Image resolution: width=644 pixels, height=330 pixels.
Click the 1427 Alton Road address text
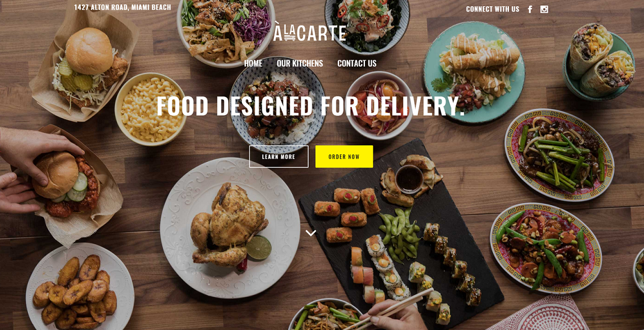click(x=122, y=7)
